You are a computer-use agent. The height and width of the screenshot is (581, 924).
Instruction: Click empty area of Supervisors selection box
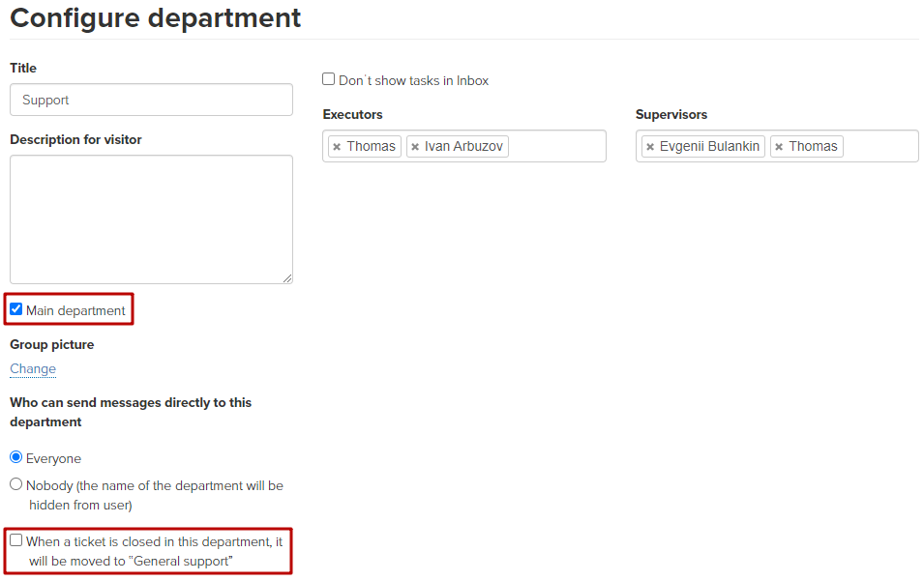pos(880,146)
